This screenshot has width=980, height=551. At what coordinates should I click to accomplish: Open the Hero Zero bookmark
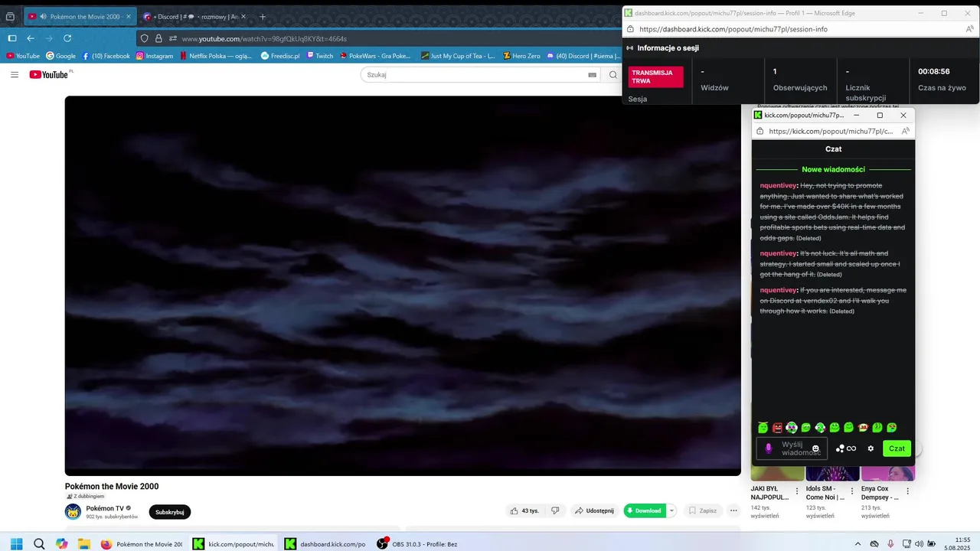(521, 56)
